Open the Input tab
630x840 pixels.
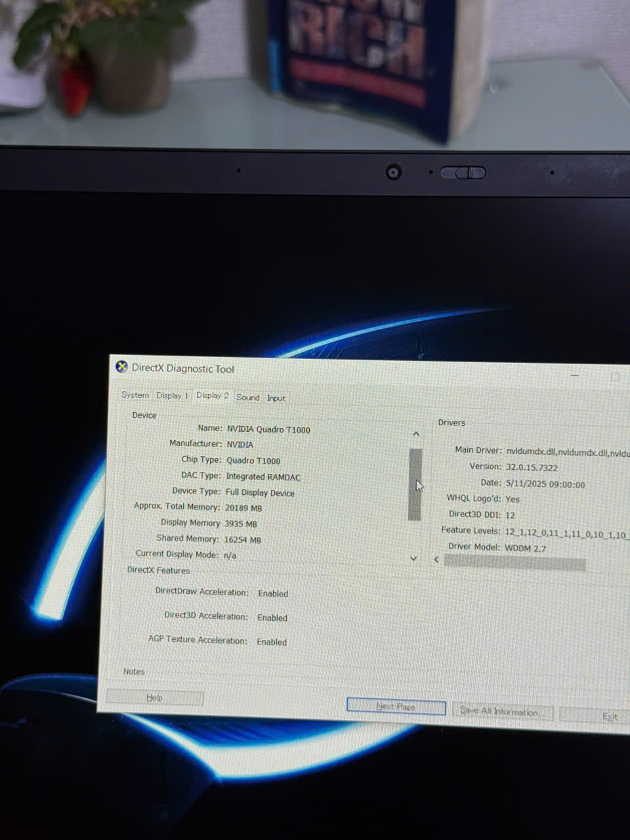(x=276, y=398)
